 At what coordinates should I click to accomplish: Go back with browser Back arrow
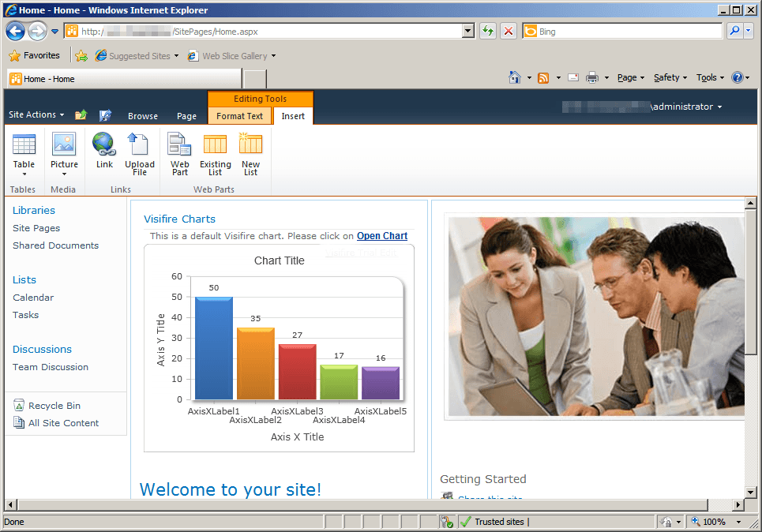(16, 32)
